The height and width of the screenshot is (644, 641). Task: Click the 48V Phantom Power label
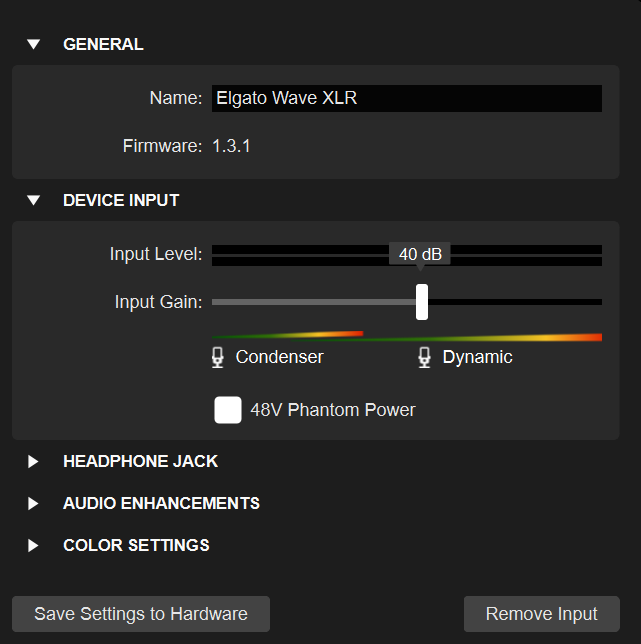pos(333,410)
